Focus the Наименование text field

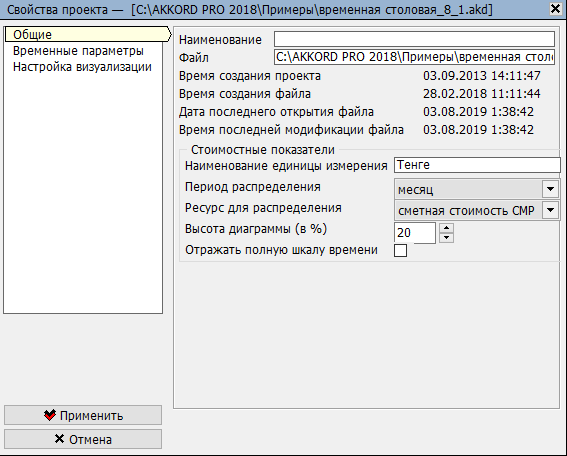pyautogui.click(x=414, y=39)
